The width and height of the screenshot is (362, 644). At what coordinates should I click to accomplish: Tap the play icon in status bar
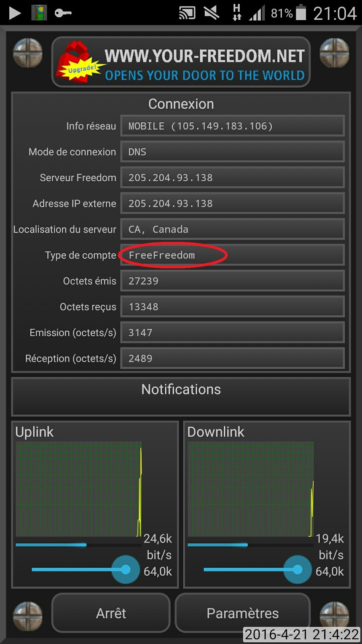15,13
